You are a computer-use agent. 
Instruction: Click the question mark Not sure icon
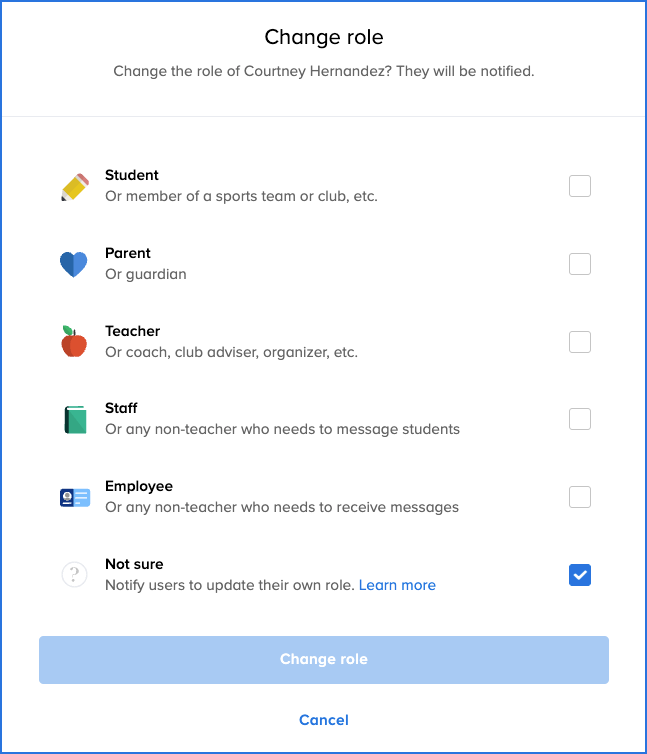tap(74, 575)
